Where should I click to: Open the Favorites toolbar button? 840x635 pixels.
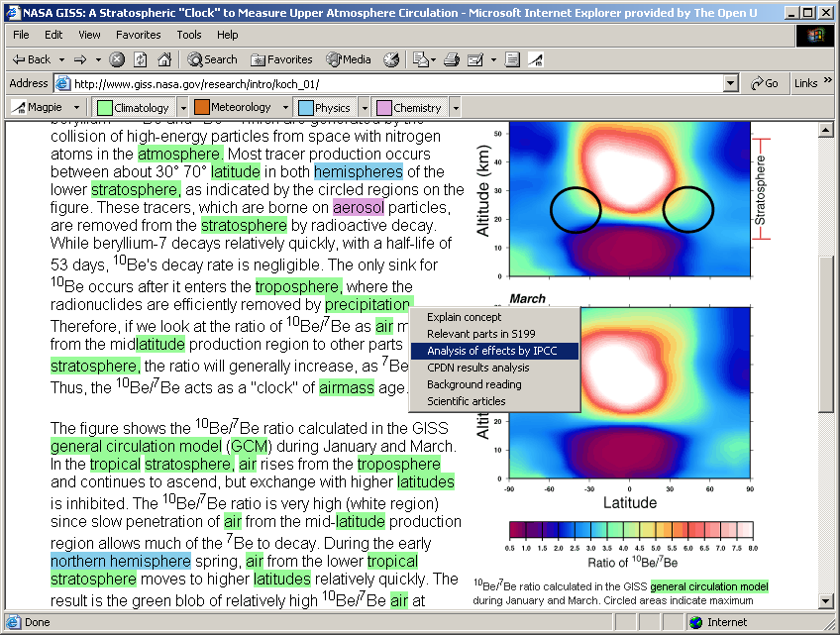point(281,59)
